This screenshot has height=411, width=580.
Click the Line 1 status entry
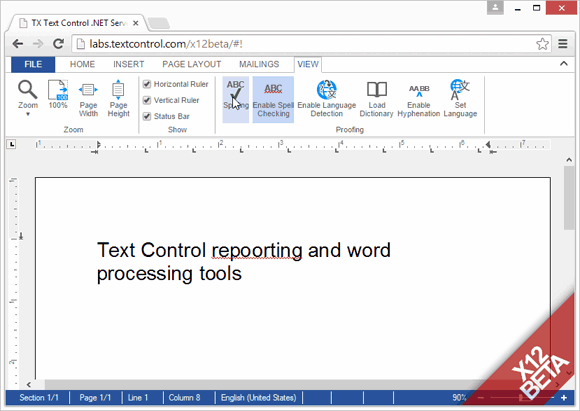138,398
